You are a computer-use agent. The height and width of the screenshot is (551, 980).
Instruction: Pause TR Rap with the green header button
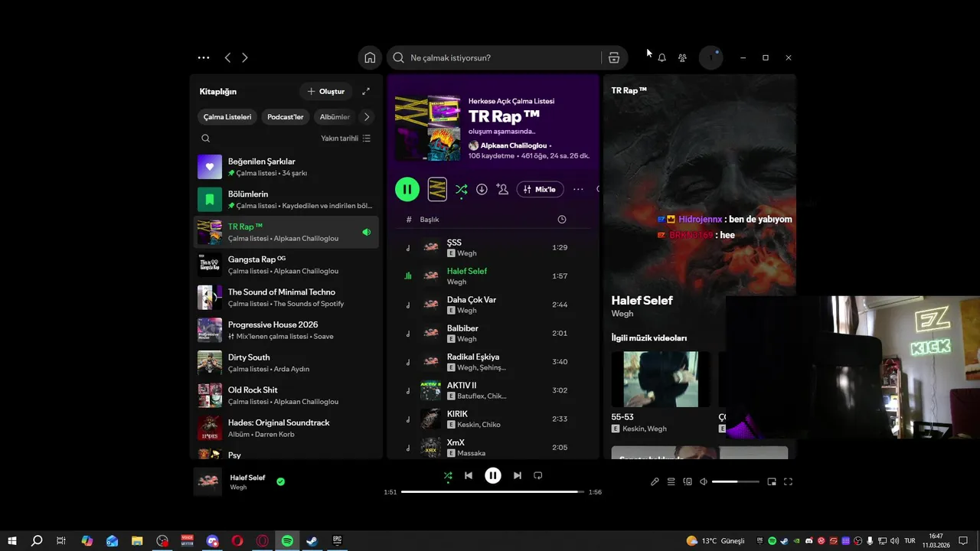click(x=407, y=189)
